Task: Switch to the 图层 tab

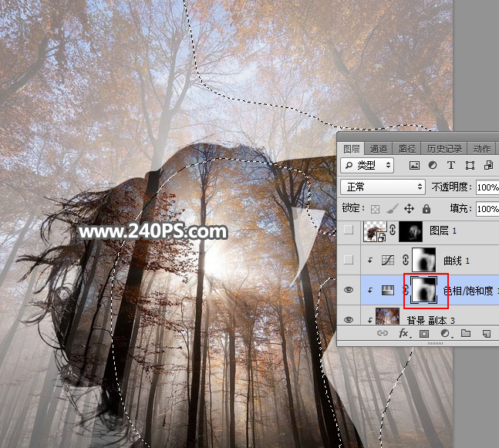Action: 352,149
